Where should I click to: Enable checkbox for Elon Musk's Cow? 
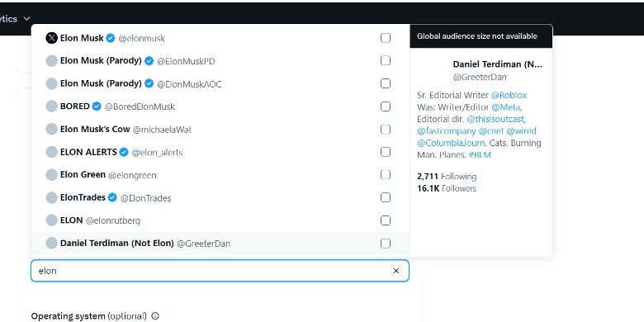tap(386, 130)
